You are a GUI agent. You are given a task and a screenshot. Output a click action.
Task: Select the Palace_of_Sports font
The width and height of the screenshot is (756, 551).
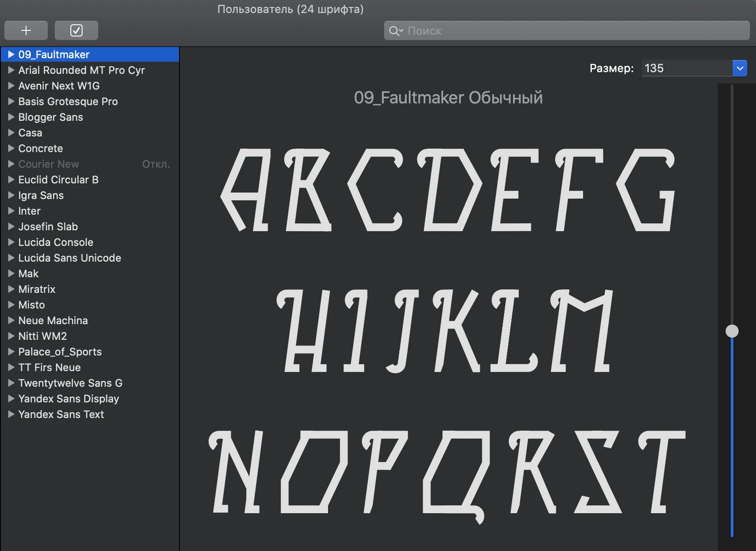tap(90, 352)
